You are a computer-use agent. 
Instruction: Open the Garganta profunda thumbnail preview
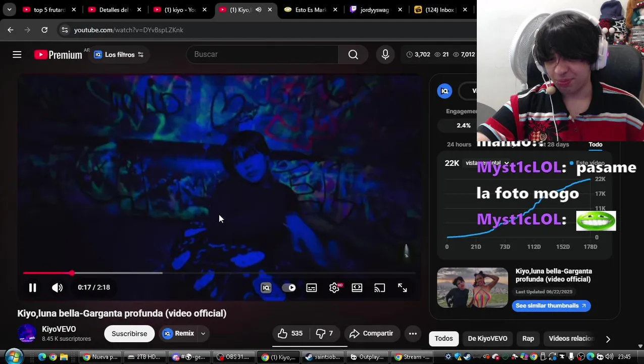pyautogui.click(x=472, y=288)
